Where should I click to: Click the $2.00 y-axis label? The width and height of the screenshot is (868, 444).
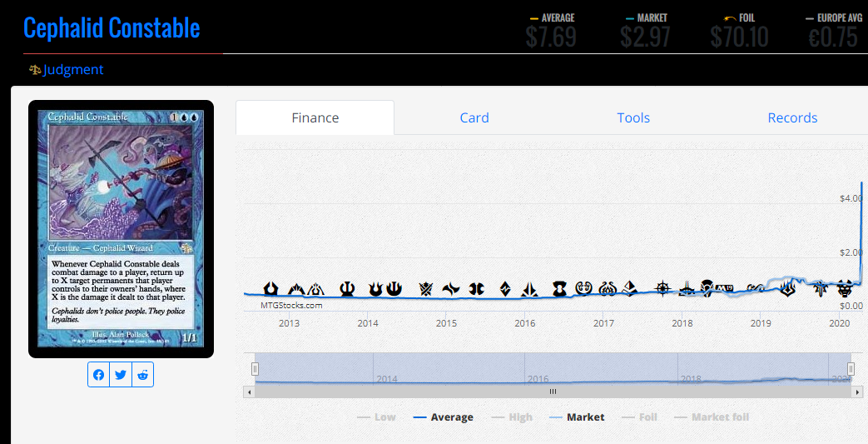851,252
